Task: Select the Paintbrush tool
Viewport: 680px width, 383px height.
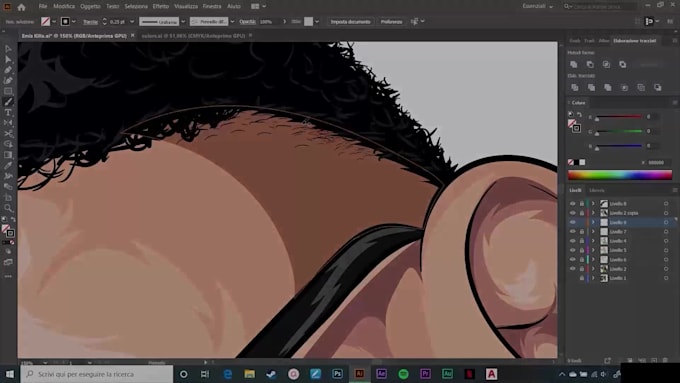Action: coord(8,101)
